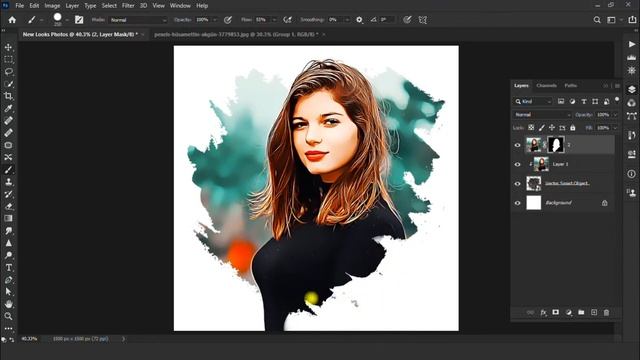Screen dimensions: 640x360
Task: Switch to the Channels tab
Action: 546,86
